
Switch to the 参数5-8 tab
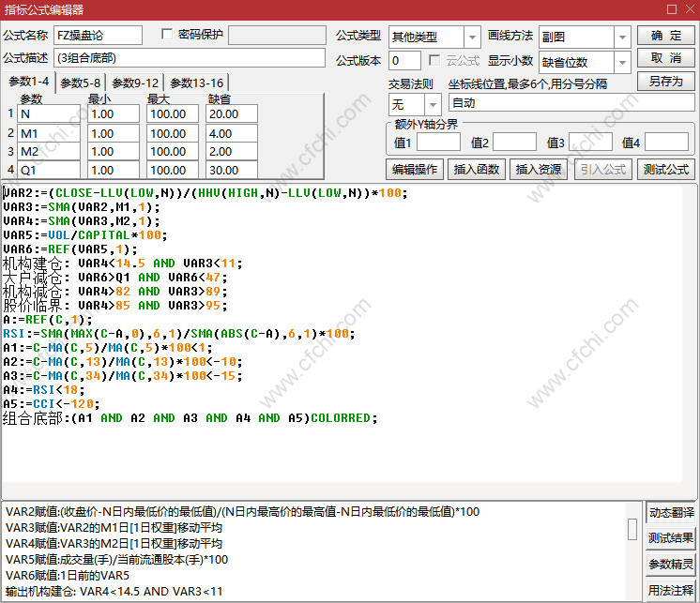point(80,83)
